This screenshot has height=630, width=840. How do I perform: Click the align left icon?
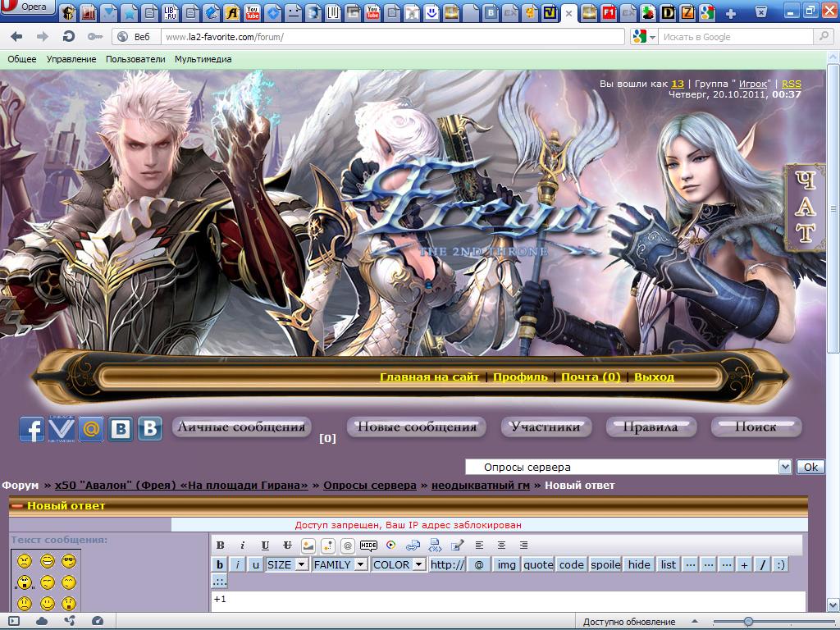pyautogui.click(x=479, y=546)
